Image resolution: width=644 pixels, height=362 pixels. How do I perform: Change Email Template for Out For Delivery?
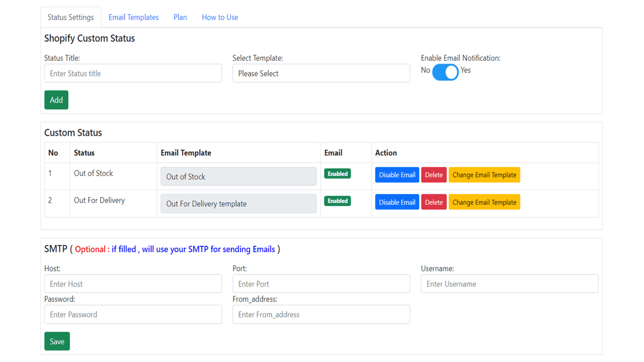[484, 202]
